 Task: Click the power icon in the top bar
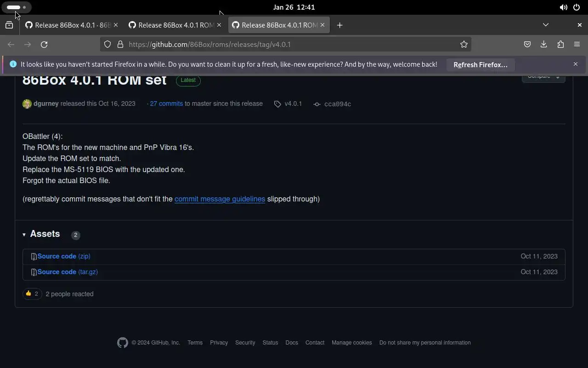(577, 7)
